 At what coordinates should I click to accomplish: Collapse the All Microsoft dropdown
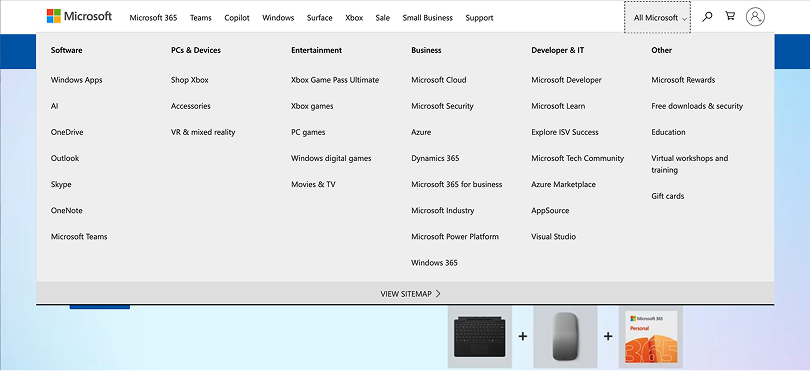[x=657, y=18]
